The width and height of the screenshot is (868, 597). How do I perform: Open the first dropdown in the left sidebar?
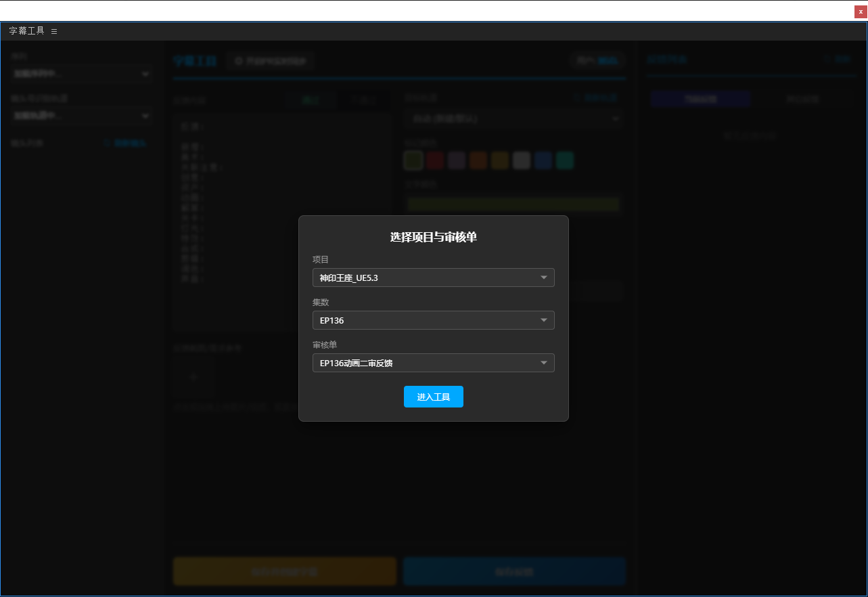click(x=81, y=74)
